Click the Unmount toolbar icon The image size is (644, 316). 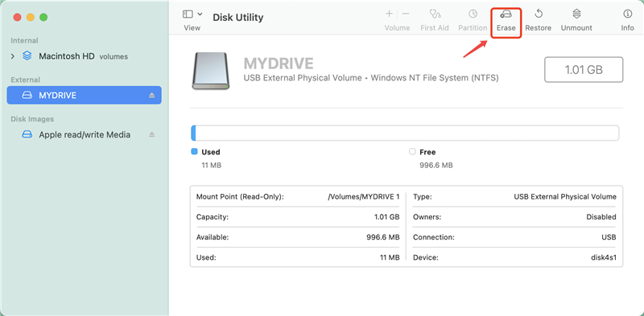(x=576, y=14)
